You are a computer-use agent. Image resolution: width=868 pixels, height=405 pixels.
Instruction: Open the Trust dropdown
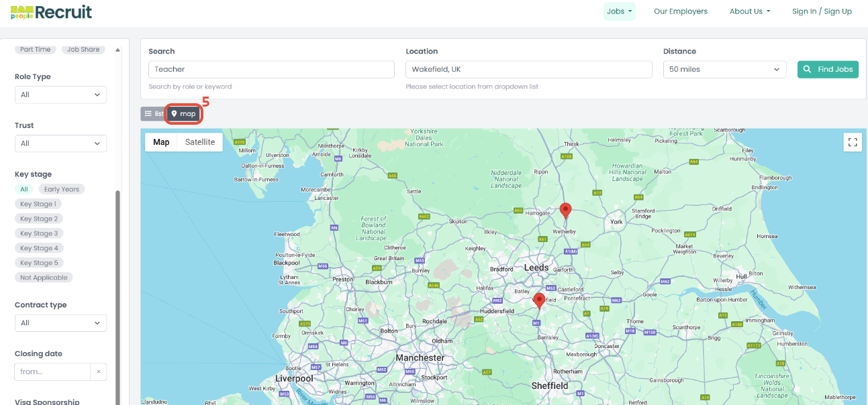(x=60, y=143)
